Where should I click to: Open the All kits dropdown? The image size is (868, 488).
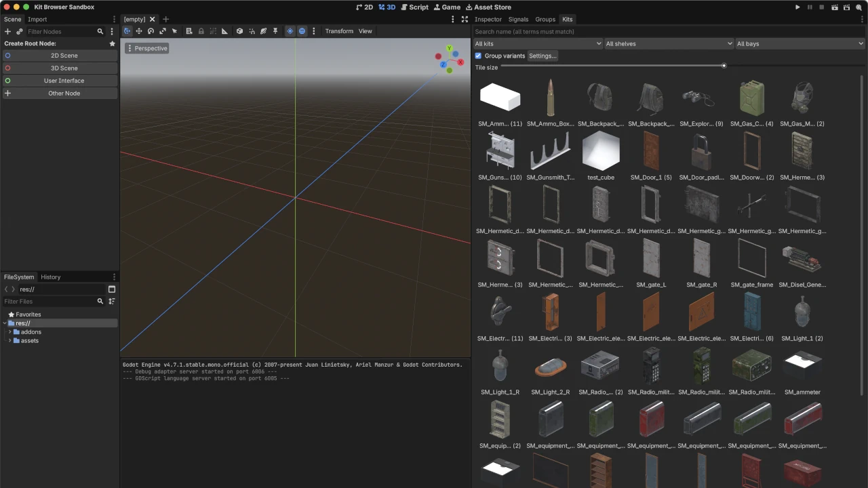click(x=538, y=43)
